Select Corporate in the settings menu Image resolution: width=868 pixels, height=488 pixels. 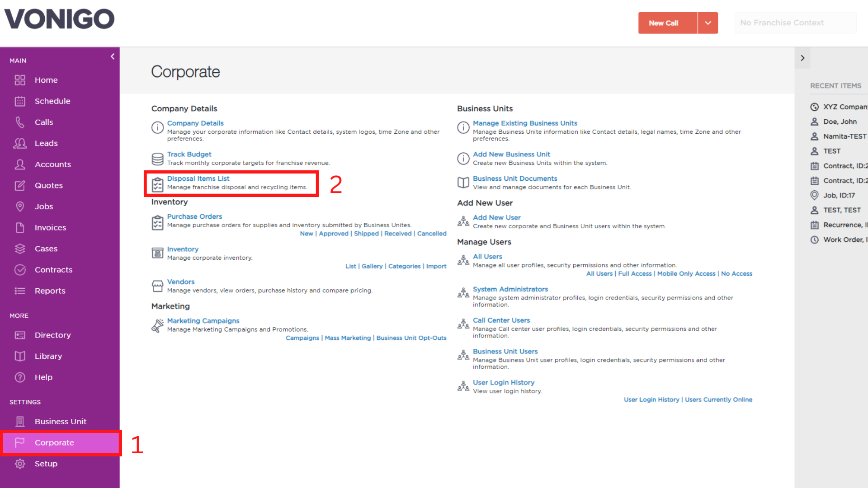point(61,443)
